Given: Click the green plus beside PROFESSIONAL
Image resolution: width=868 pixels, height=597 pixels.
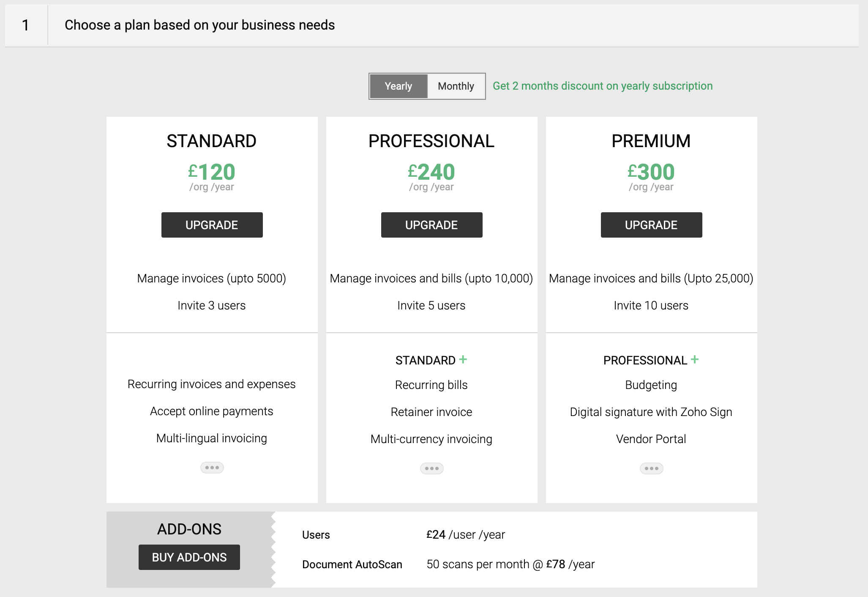Looking at the screenshot, I should 695,359.
